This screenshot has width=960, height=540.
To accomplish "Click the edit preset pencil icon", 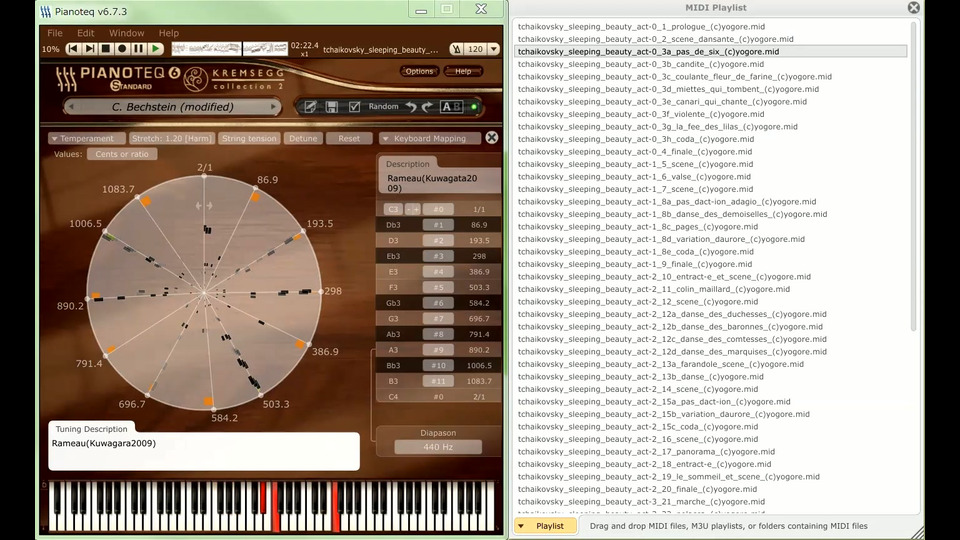I will pos(310,107).
